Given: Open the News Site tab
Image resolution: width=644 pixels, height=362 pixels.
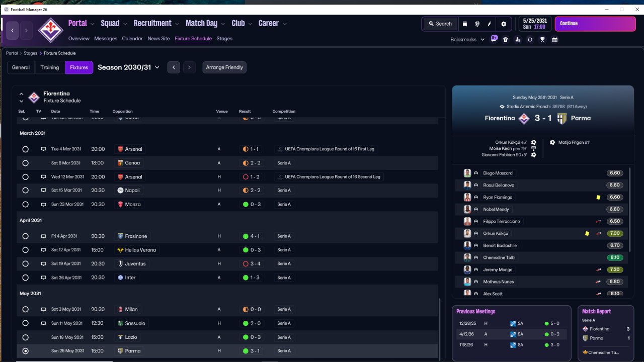Looking at the screenshot, I should 158,39.
